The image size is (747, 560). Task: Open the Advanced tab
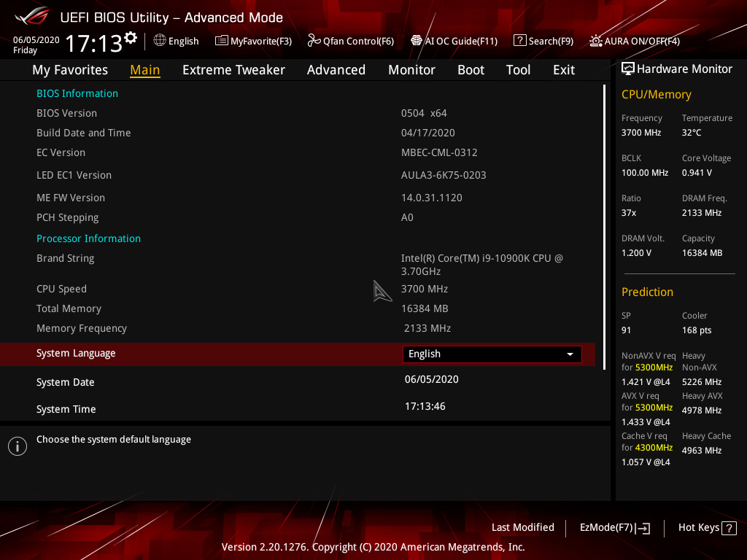coord(336,70)
